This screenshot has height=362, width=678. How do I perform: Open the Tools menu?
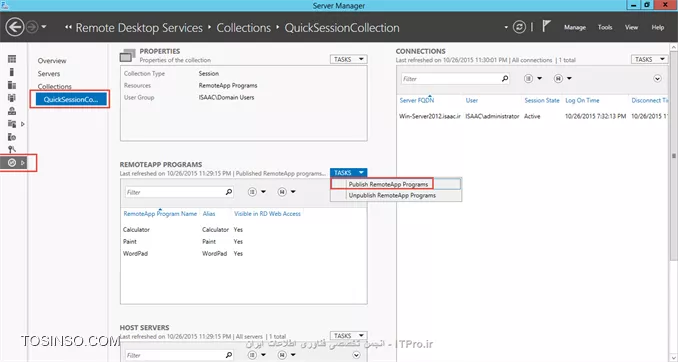pyautogui.click(x=605, y=27)
